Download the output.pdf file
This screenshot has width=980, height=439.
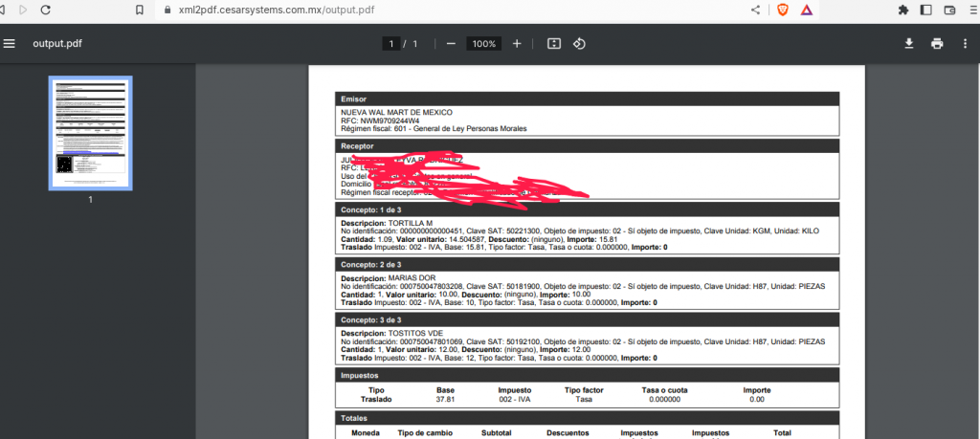tap(909, 44)
